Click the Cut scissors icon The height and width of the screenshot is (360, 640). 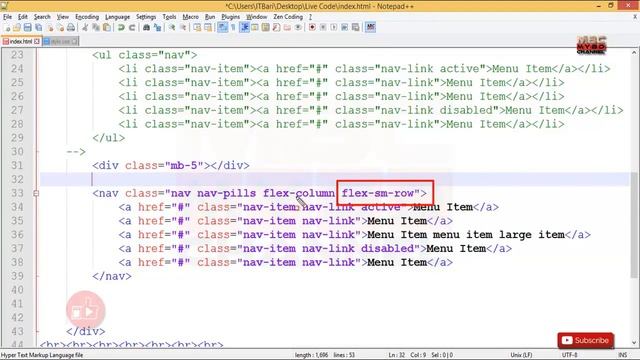[85, 27]
